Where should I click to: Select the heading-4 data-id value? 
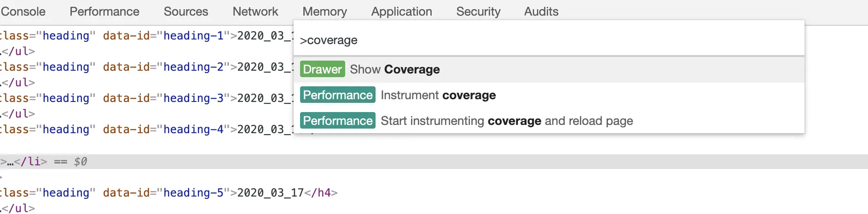pos(193,130)
